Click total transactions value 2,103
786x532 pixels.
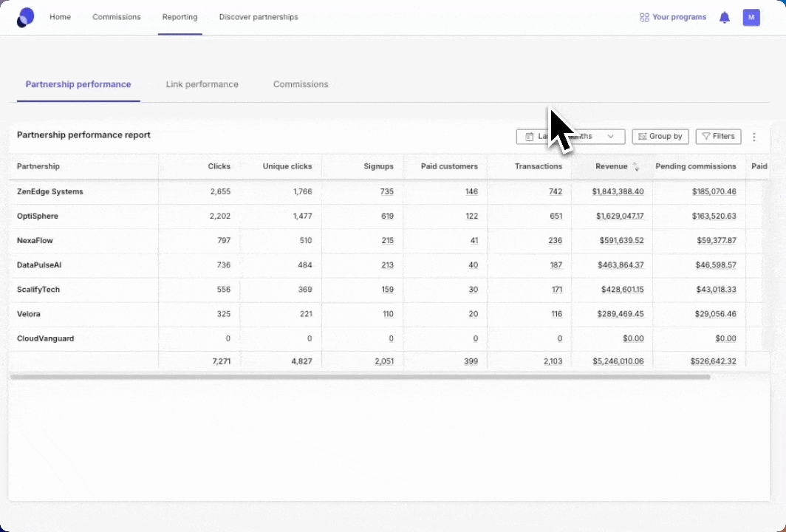553,361
